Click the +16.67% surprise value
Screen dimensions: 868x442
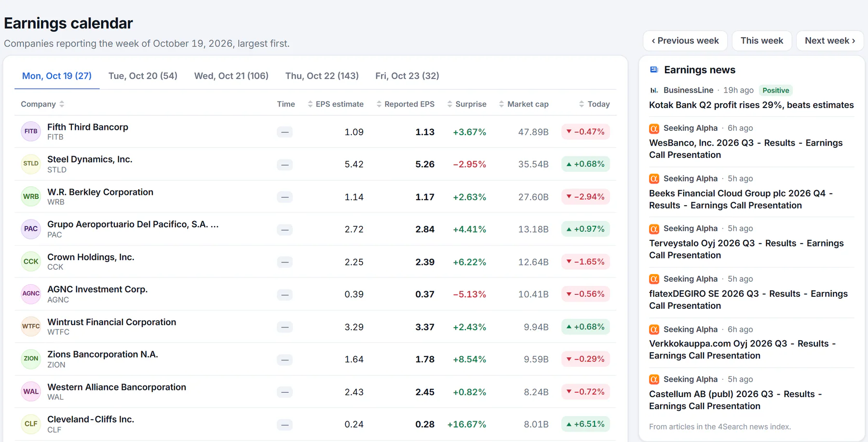tap(466, 425)
